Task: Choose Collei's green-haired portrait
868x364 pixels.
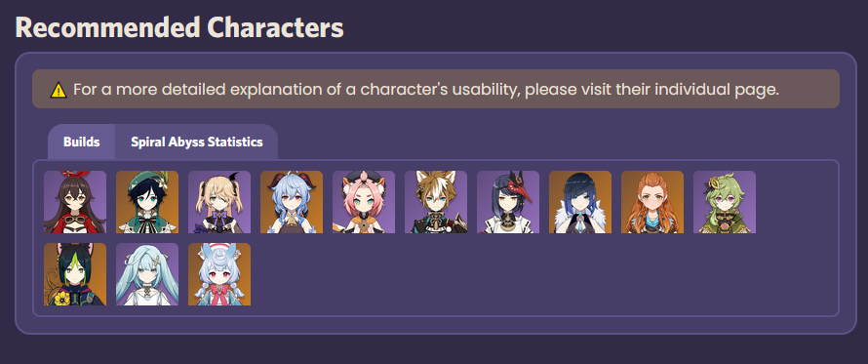Action: (x=725, y=202)
